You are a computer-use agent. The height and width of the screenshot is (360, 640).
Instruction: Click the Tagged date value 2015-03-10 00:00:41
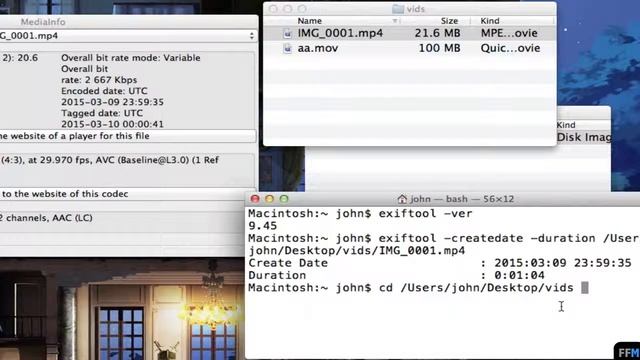pos(112,124)
